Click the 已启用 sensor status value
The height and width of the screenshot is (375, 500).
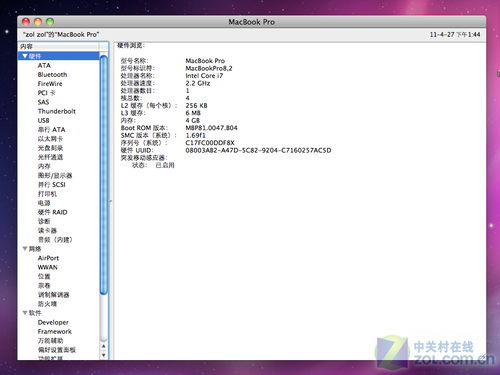(x=165, y=165)
